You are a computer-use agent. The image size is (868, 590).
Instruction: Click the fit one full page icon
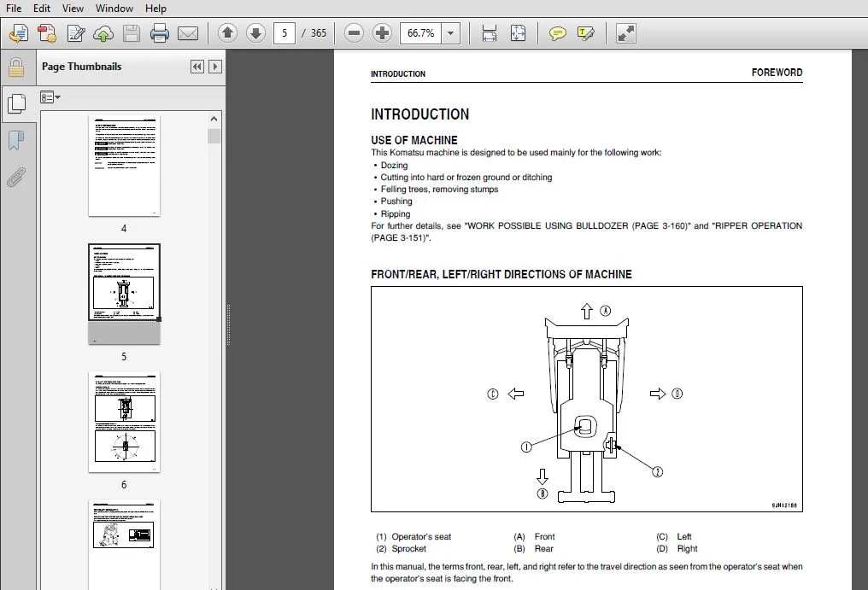click(518, 33)
